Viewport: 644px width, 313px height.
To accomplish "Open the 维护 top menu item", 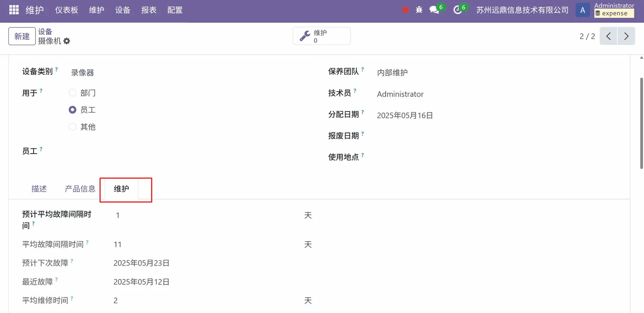I will point(97,10).
